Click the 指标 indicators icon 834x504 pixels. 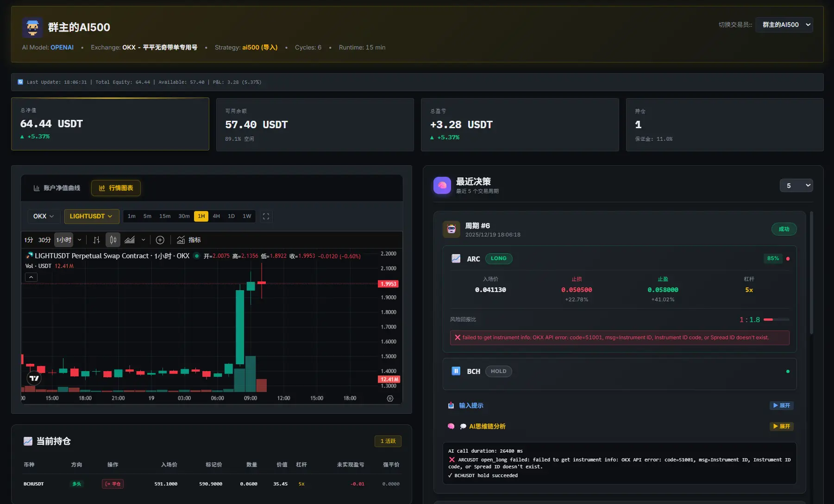(181, 240)
